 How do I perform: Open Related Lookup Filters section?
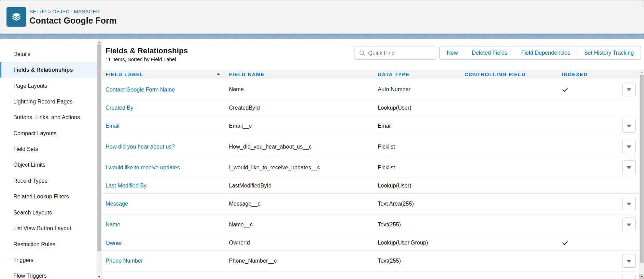[41, 196]
